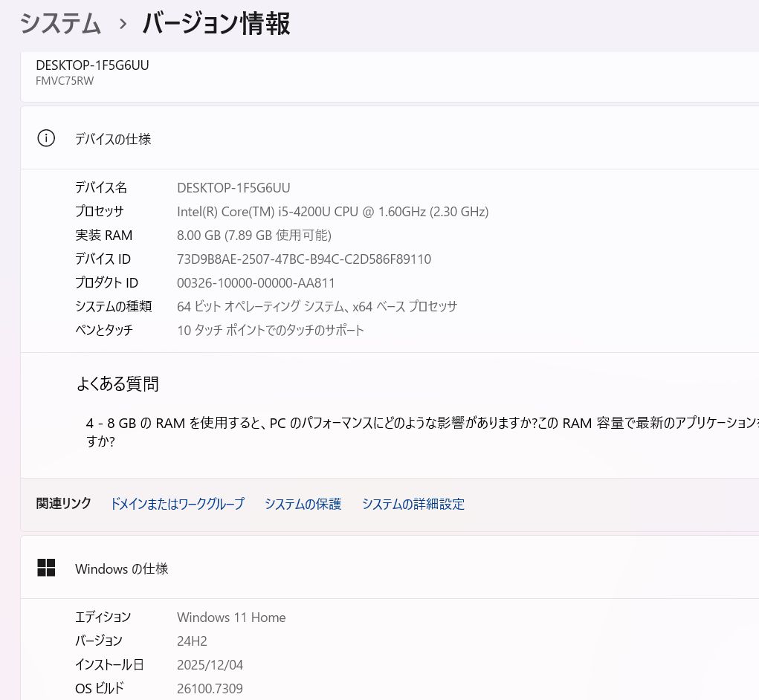Click the バージョン情報 page title
759x700 pixels.
[x=216, y=23]
